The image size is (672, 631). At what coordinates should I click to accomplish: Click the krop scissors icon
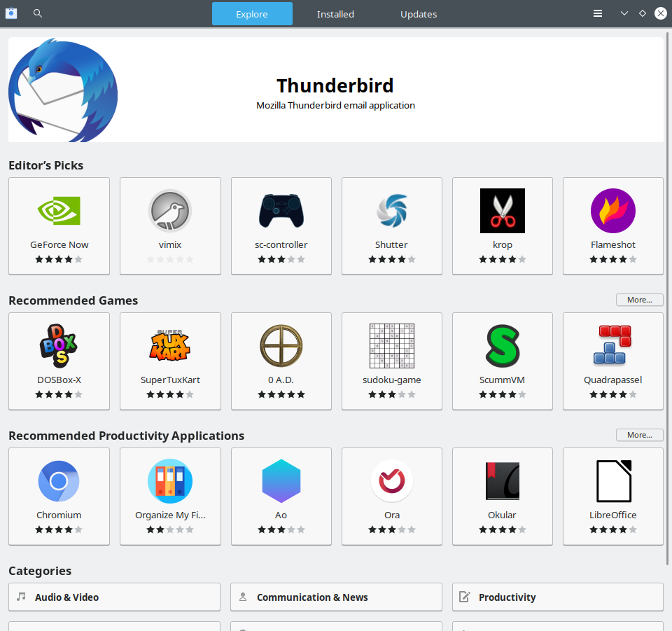[x=503, y=211]
